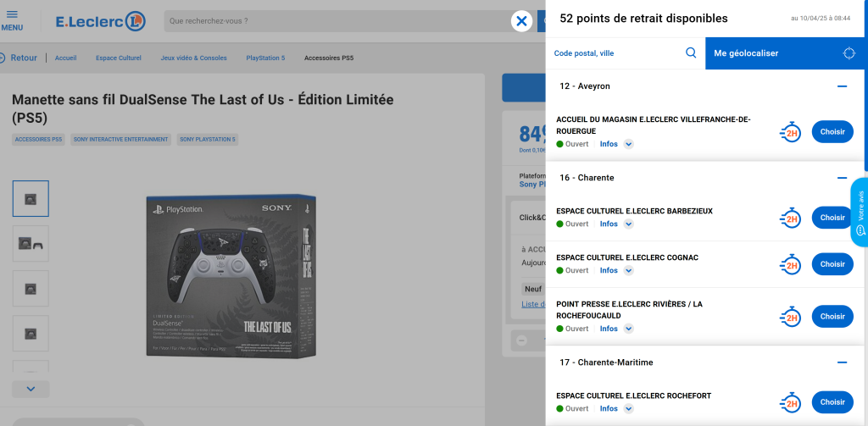The width and height of the screenshot is (868, 426).
Task: Select the third product thumbnail
Action: click(x=31, y=288)
